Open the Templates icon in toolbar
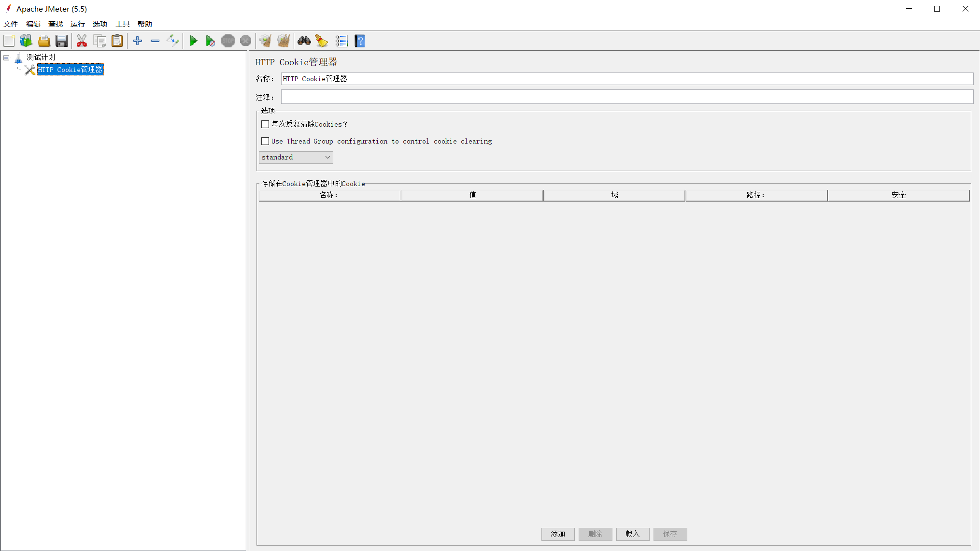This screenshot has height=551, width=980. (26, 41)
